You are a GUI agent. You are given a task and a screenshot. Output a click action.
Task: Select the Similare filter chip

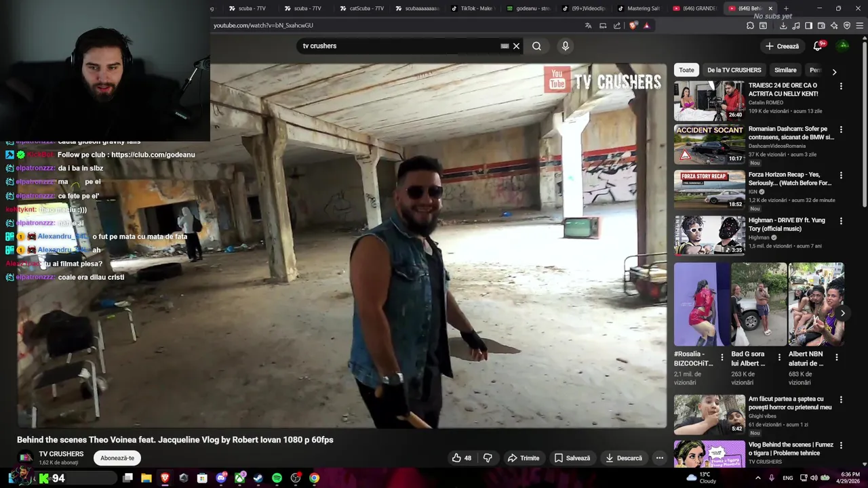[785, 70]
